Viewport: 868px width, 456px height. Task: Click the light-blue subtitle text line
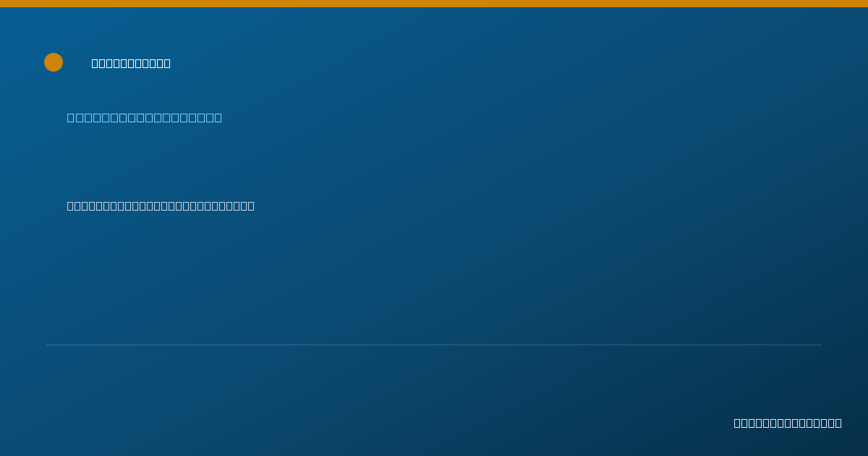(x=145, y=117)
